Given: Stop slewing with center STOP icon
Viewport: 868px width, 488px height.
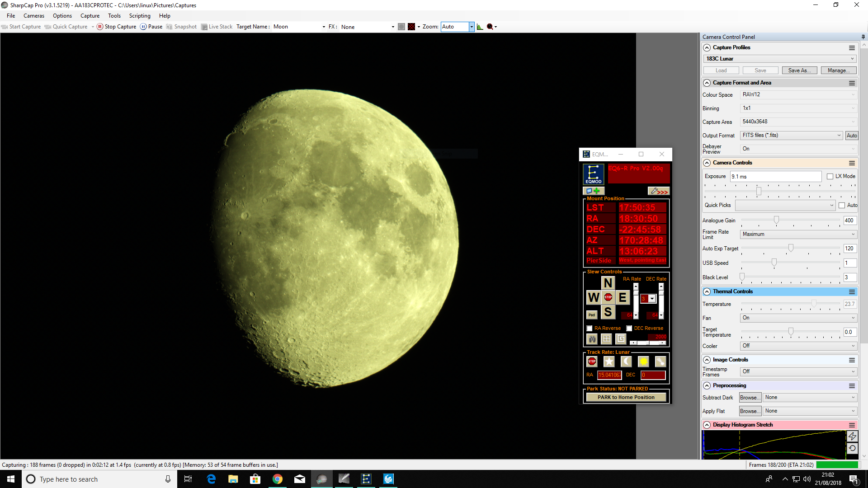Looking at the screenshot, I should pyautogui.click(x=608, y=297).
